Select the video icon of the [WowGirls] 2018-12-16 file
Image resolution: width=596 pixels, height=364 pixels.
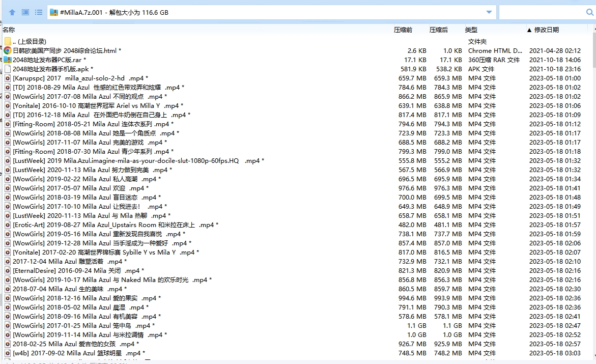tap(8, 298)
